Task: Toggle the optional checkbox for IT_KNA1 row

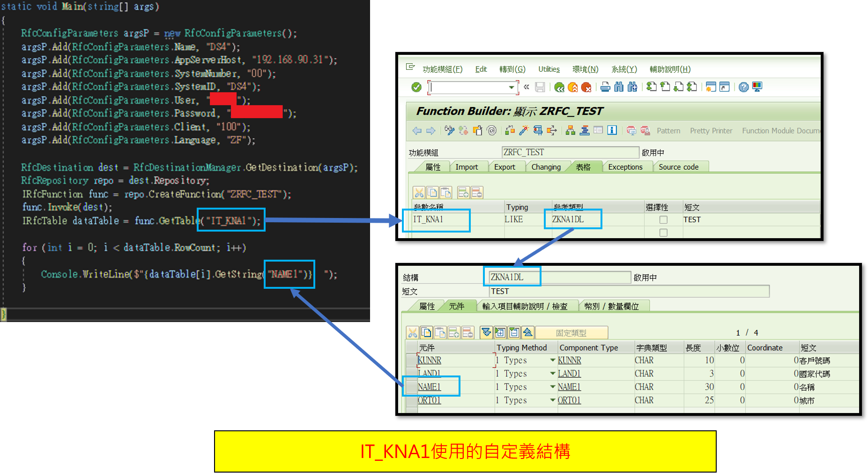Action: 663,220
